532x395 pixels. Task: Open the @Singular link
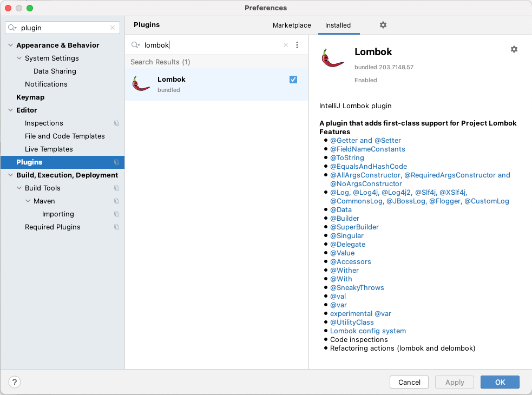point(347,235)
